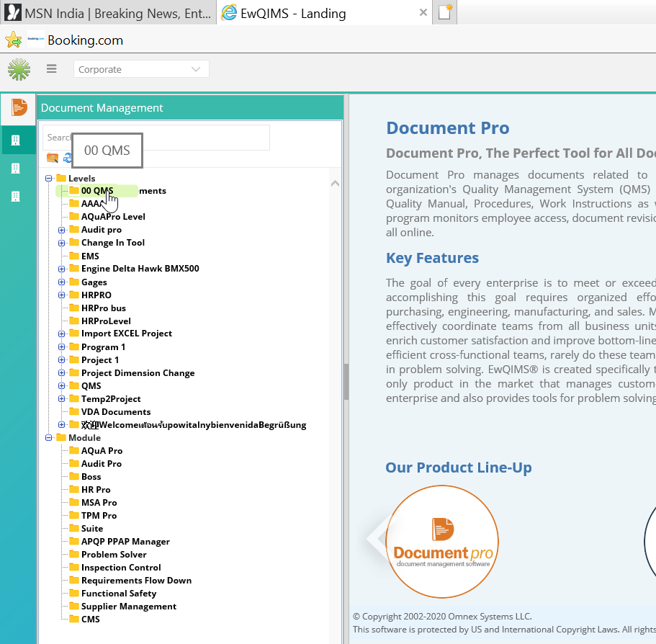Open the hamburger menu icon
This screenshot has height=644, width=656.
point(51,68)
